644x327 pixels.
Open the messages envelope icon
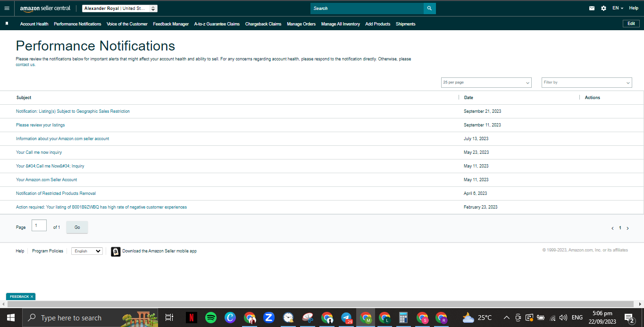point(592,8)
